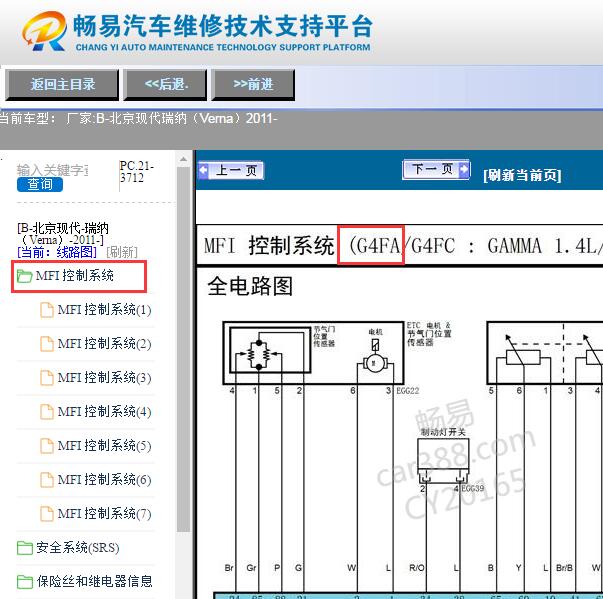This screenshot has height=599, width=603.
Task: Click the document icon beside MFI 控制系统(1)
Action: (x=47, y=310)
